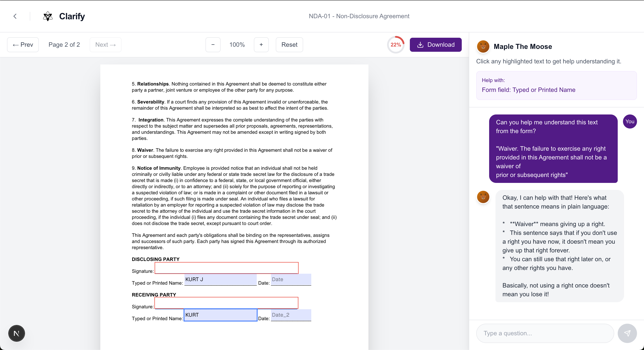Click the Next page button
Image resolution: width=644 pixels, height=350 pixels.
[x=105, y=45]
